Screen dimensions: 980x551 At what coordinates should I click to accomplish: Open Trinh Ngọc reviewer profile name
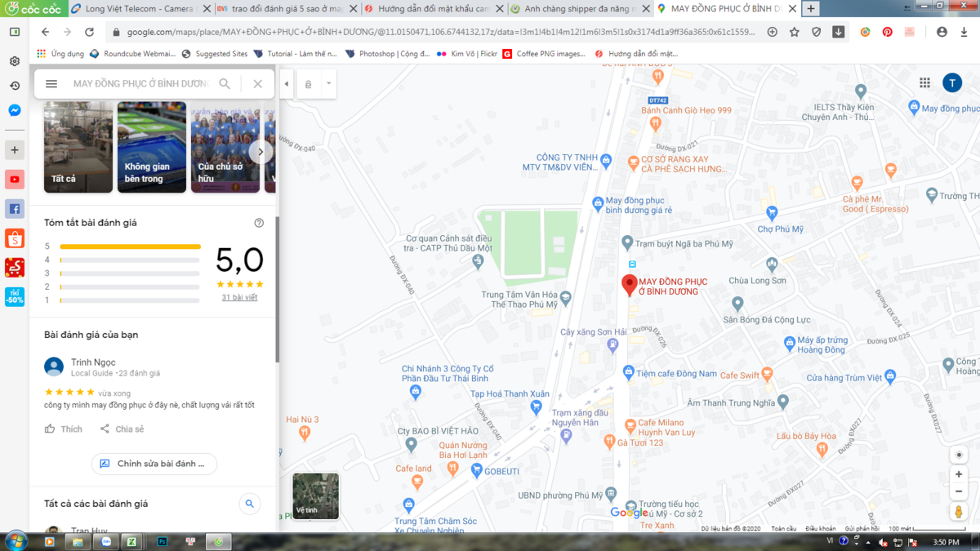coord(93,362)
